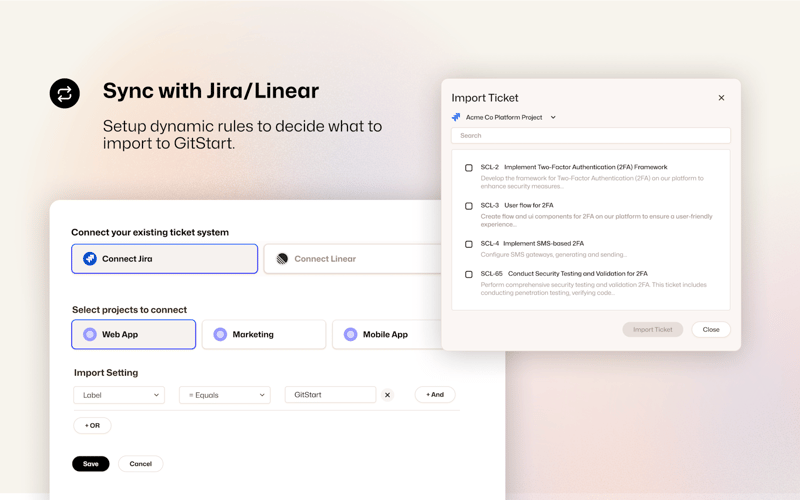Click the 'Import Setting' heading text

[x=106, y=372]
